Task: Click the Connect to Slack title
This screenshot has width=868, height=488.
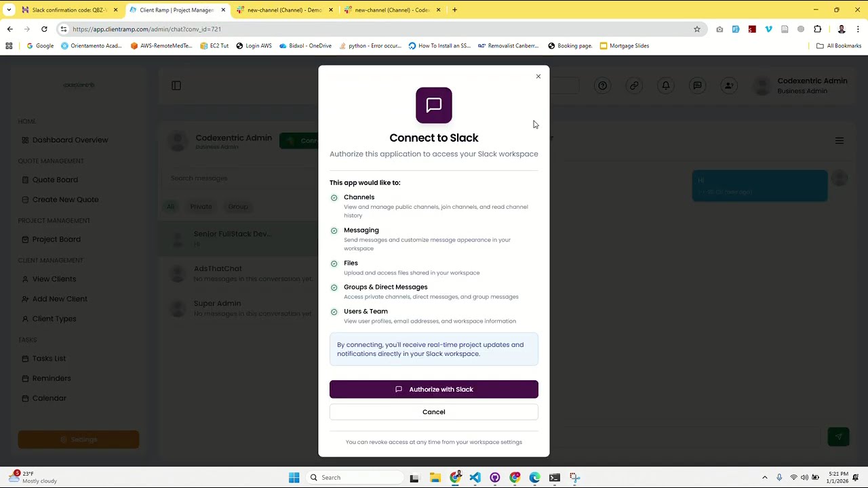Action: pyautogui.click(x=434, y=138)
